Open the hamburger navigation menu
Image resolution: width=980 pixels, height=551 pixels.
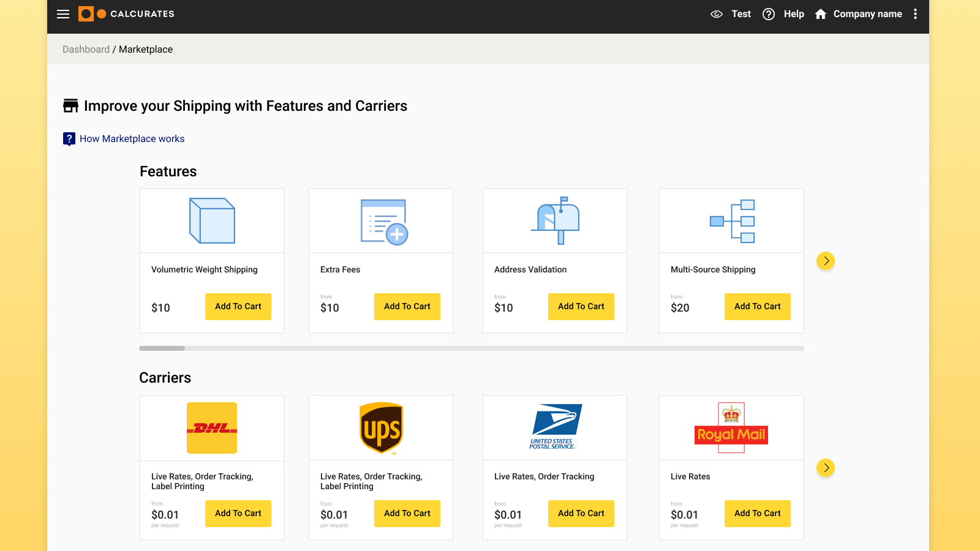click(63, 14)
